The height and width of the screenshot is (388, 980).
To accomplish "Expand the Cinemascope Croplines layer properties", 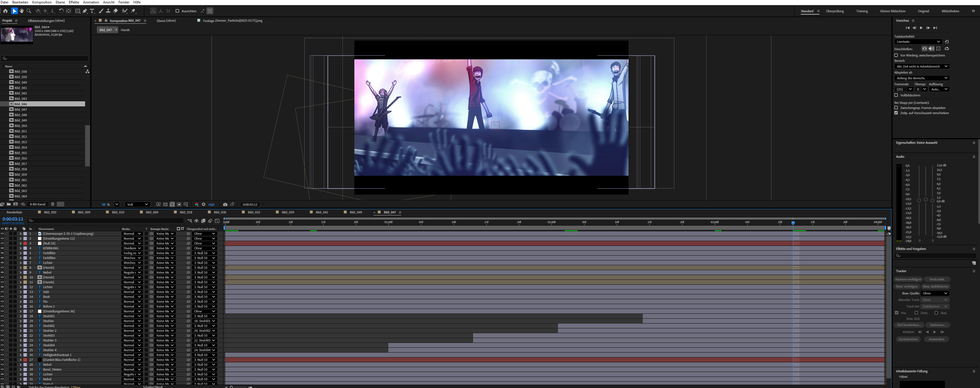I will 21,234.
